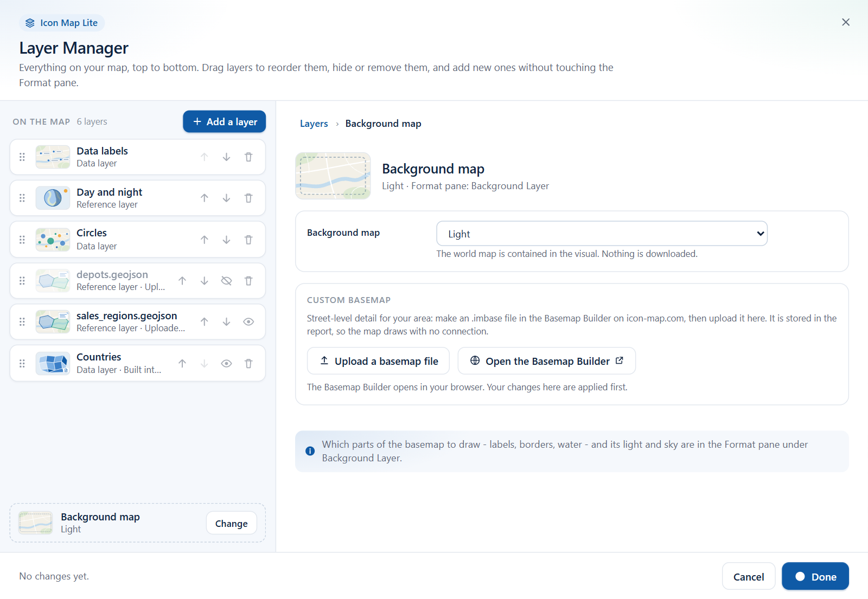Upload a basemap file
Screen dimensions: 868x599
coord(378,361)
